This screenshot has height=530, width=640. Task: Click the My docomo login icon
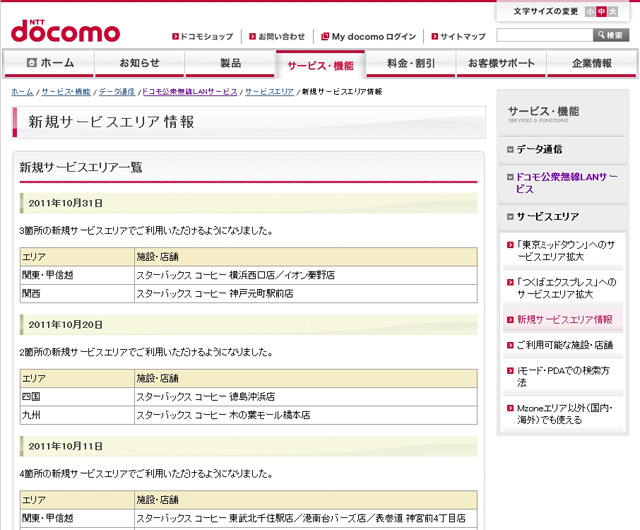pos(325,36)
